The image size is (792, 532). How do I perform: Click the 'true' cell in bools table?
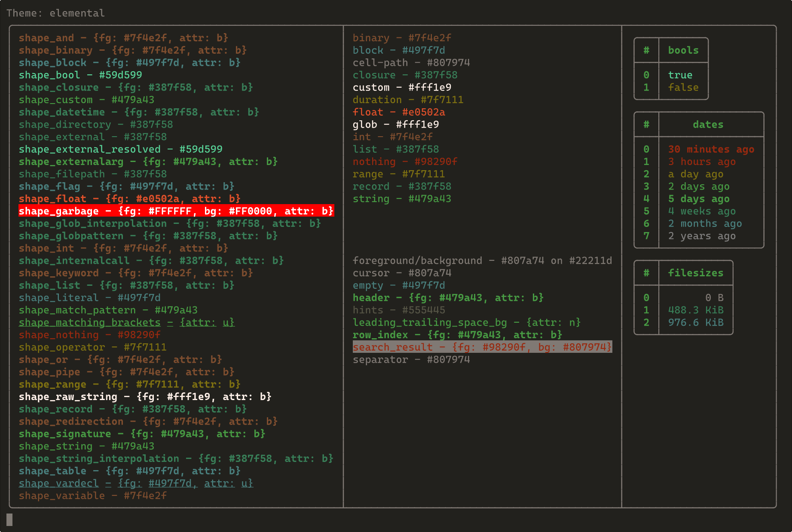point(680,75)
